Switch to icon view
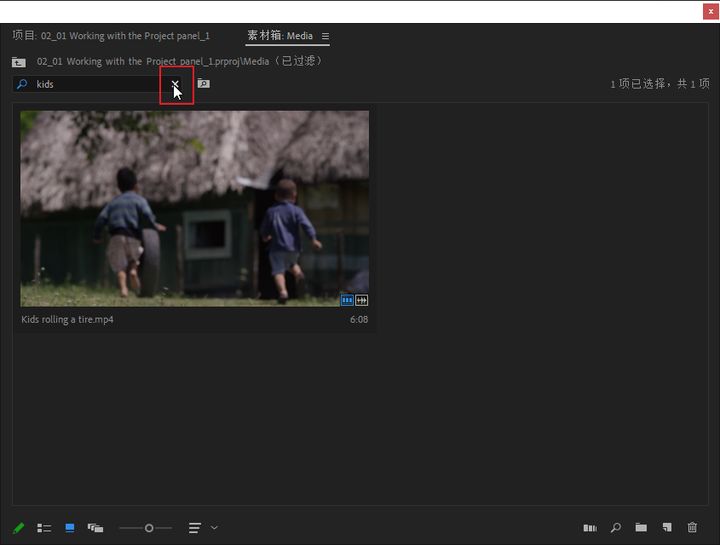This screenshot has width=720, height=545. pos(70,528)
